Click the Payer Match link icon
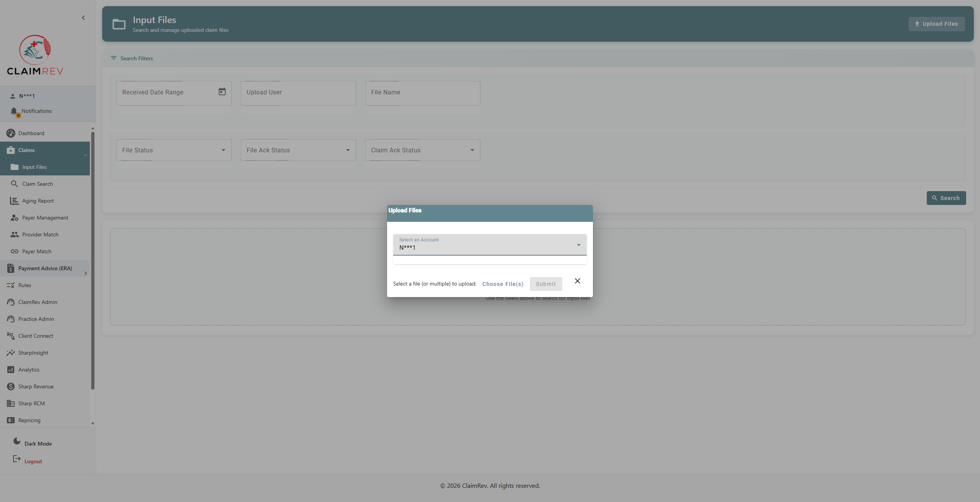 pos(15,251)
